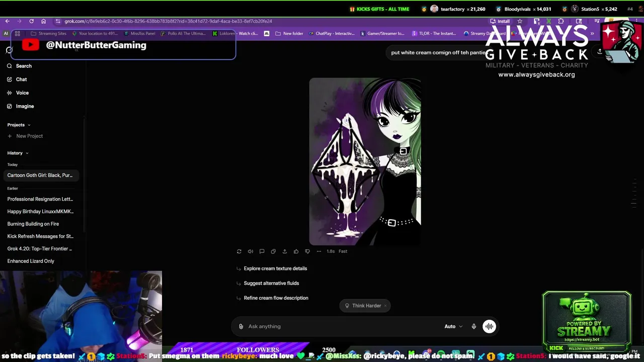This screenshot has height=362, width=644.
Task: Open the Auto model selector dropdown
Action: click(453, 326)
